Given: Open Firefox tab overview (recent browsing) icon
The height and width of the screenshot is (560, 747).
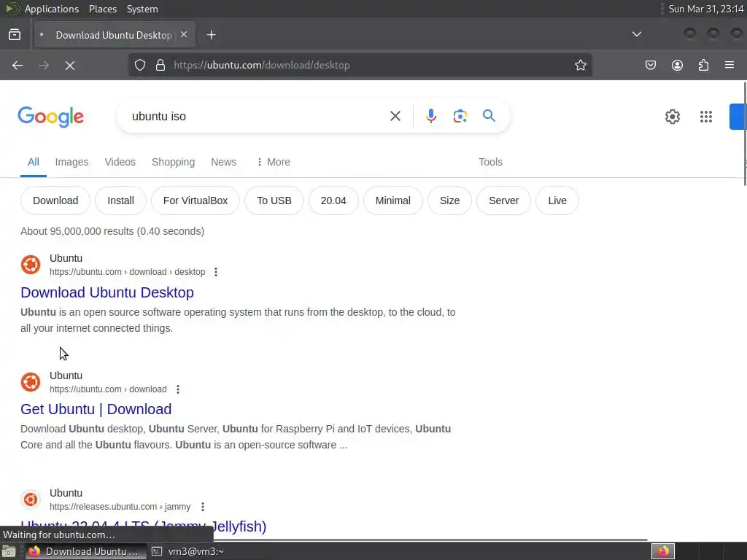Looking at the screenshot, I should click(x=15, y=35).
